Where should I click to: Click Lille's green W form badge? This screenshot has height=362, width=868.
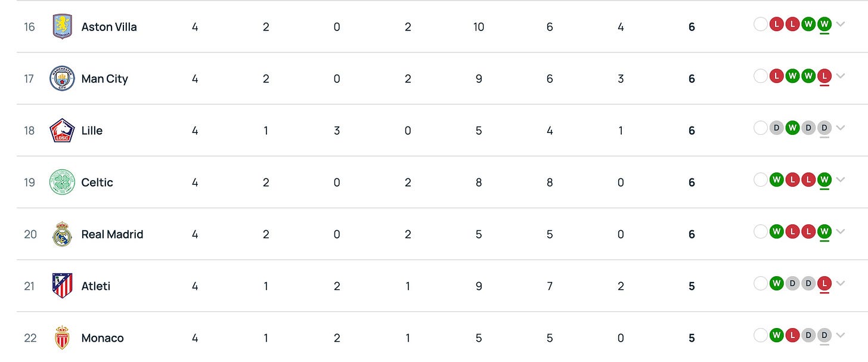792,128
